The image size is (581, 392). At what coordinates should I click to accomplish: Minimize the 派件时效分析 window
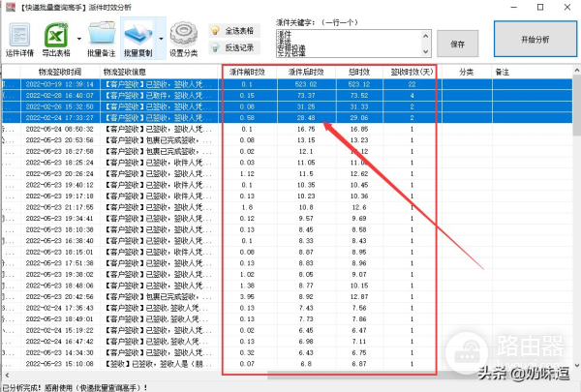coord(514,7)
